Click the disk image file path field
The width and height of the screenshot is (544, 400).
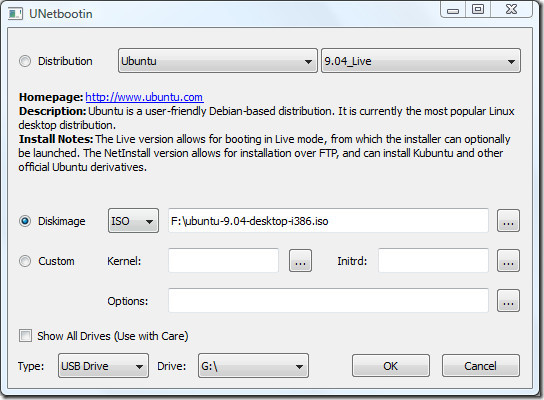pyautogui.click(x=328, y=221)
